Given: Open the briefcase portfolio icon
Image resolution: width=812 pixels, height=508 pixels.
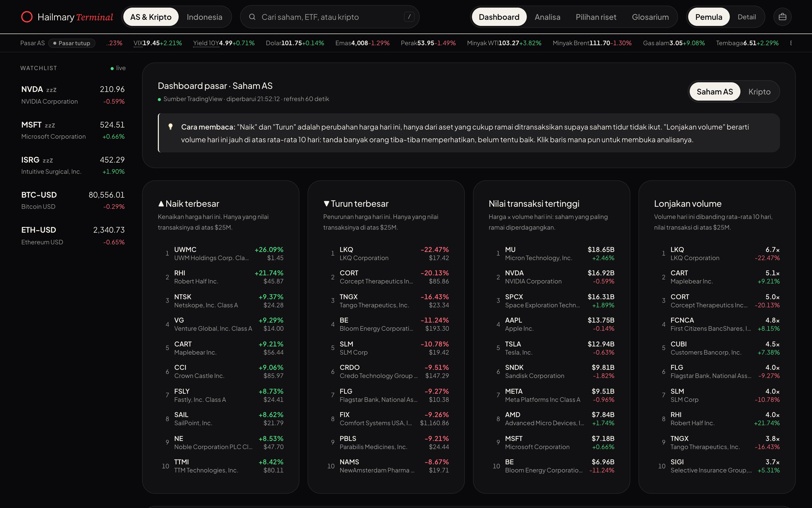Looking at the screenshot, I should click(783, 17).
